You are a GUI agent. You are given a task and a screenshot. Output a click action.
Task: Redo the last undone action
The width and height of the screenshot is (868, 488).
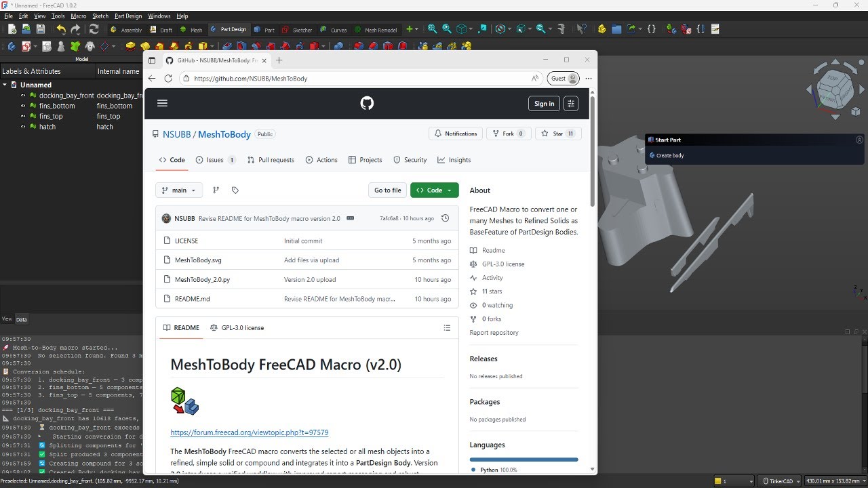(75, 29)
